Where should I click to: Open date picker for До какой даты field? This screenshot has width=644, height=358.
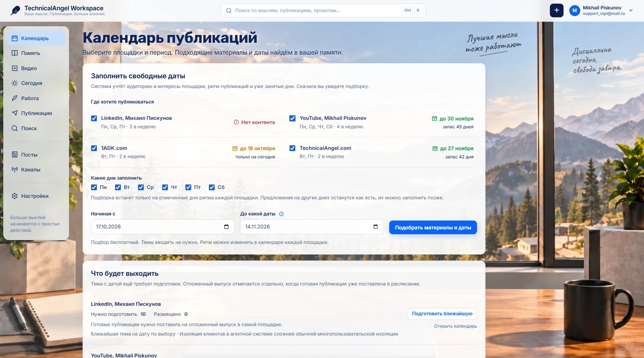(376, 227)
